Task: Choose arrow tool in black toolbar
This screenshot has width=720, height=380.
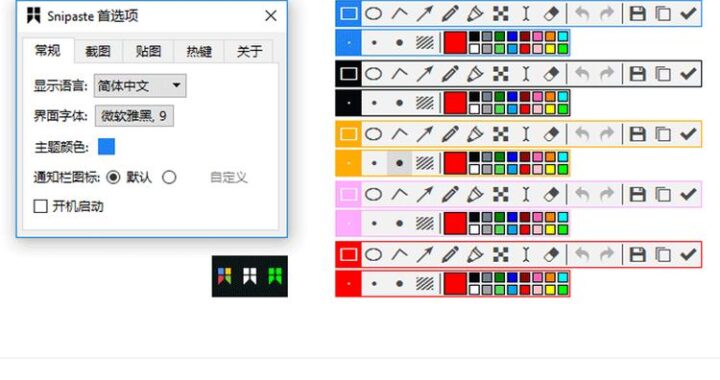Action: 425,73
